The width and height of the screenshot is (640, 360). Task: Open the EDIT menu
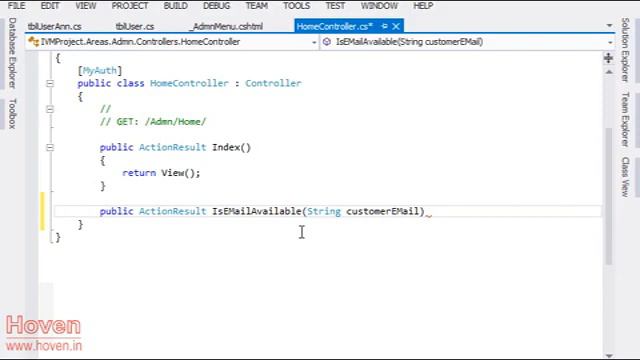pyautogui.click(x=50, y=6)
